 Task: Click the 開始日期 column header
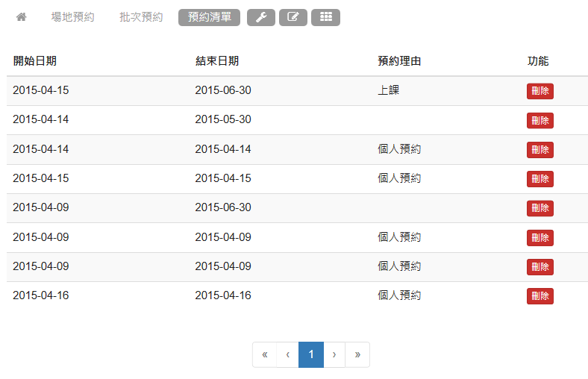34,61
